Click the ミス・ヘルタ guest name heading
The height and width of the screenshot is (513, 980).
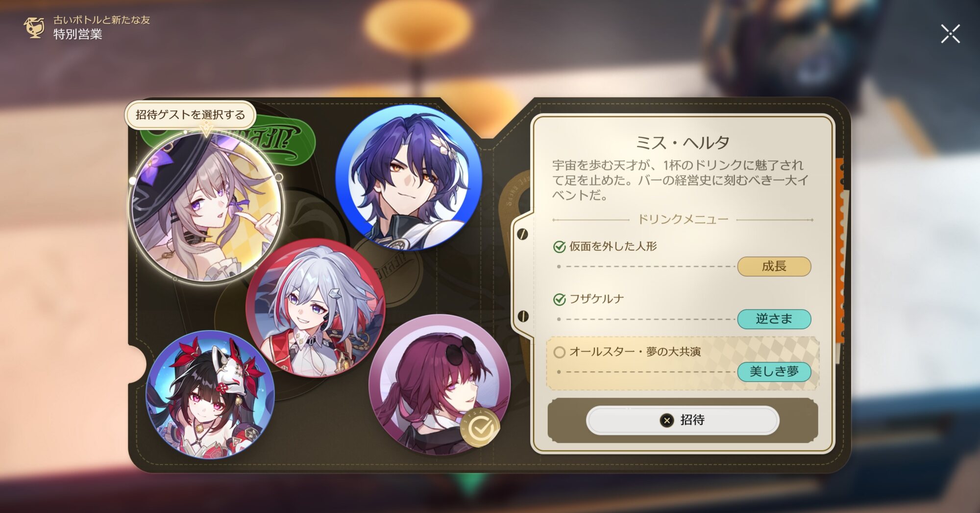click(x=683, y=143)
